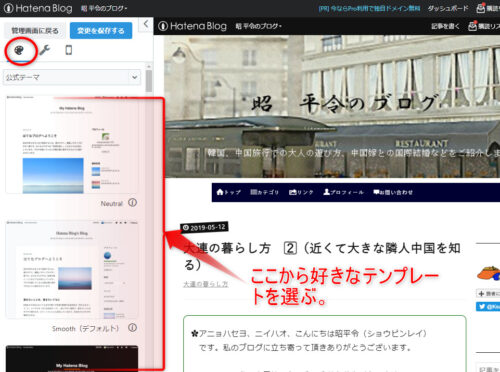Select the dark theme thumbnail
Viewport: 500px width, 372px height.
72,358
